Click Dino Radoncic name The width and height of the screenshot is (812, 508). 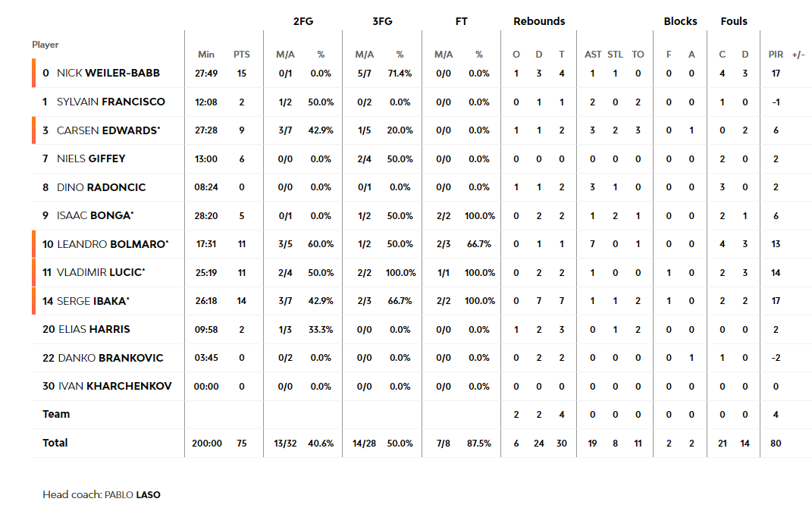(102, 187)
